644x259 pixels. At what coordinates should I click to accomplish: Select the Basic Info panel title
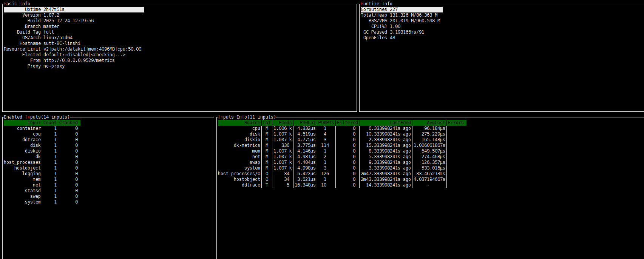click(17, 4)
